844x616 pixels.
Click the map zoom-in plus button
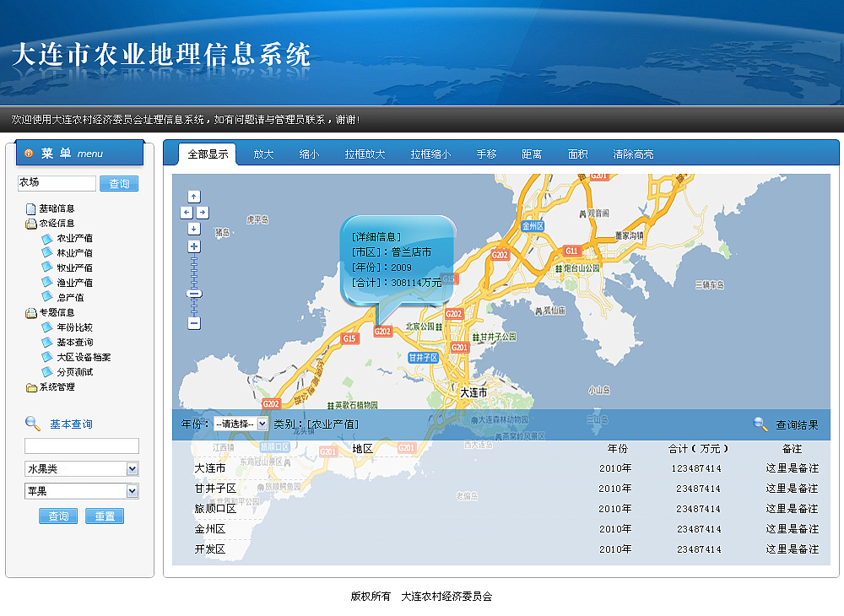(x=194, y=246)
